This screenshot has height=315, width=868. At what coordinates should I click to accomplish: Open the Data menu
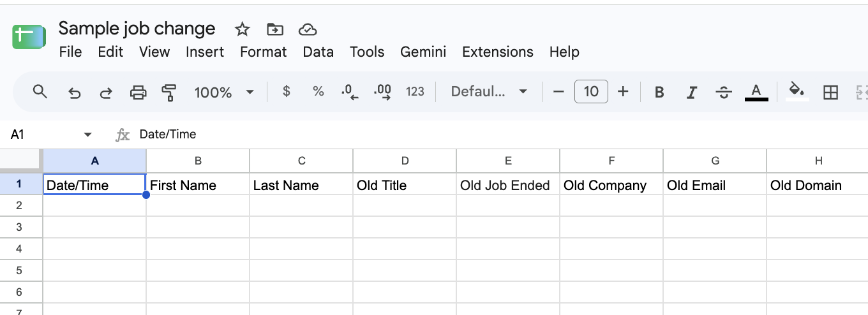[318, 52]
